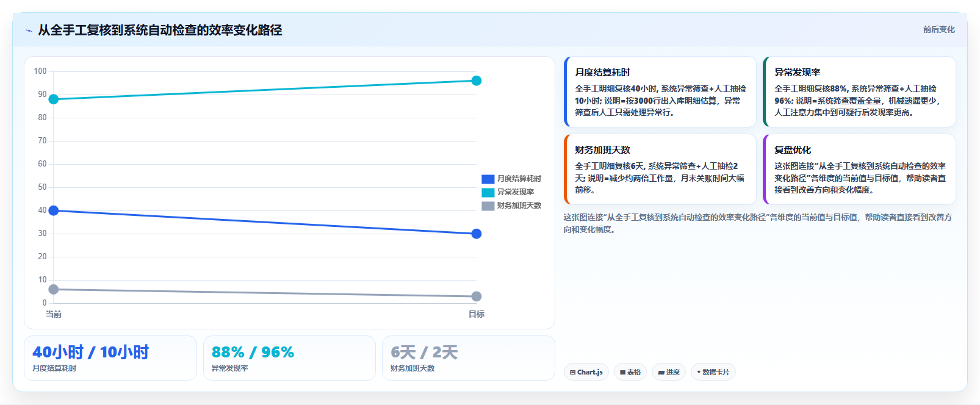Click the 月度结算耗时 data point at 当前
The width and height of the screenshot is (980, 405).
(x=54, y=210)
